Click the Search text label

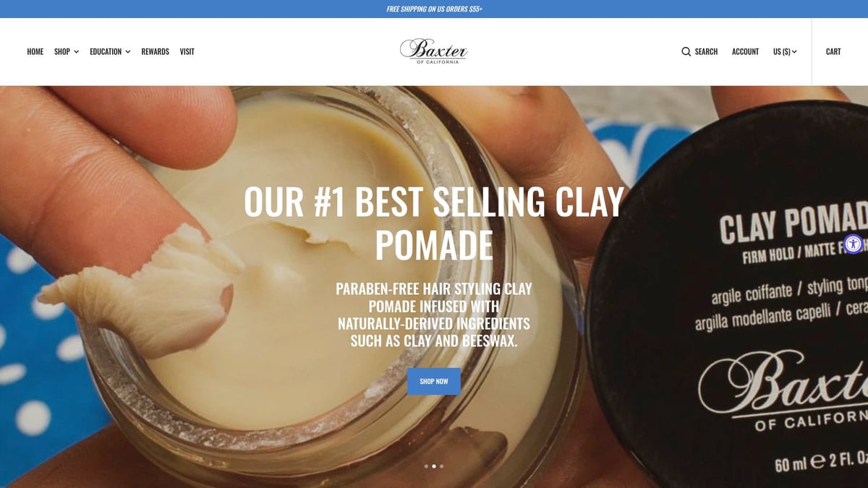(706, 51)
